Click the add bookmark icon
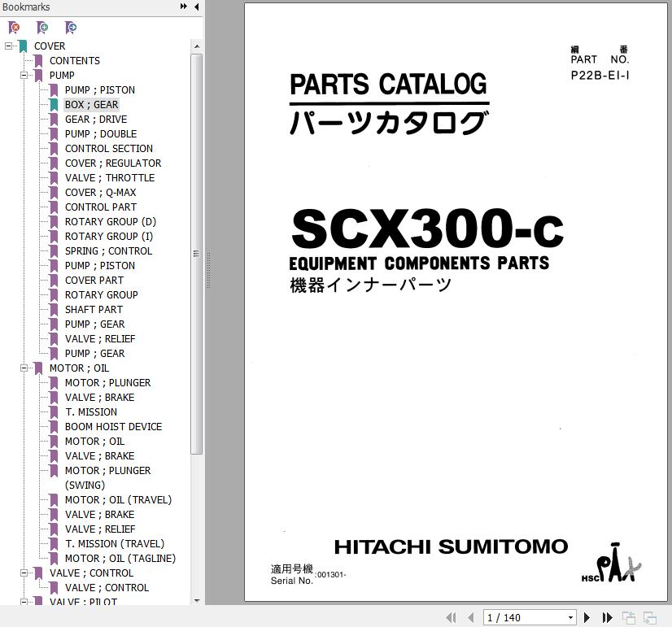The width and height of the screenshot is (672, 627). coord(42,28)
